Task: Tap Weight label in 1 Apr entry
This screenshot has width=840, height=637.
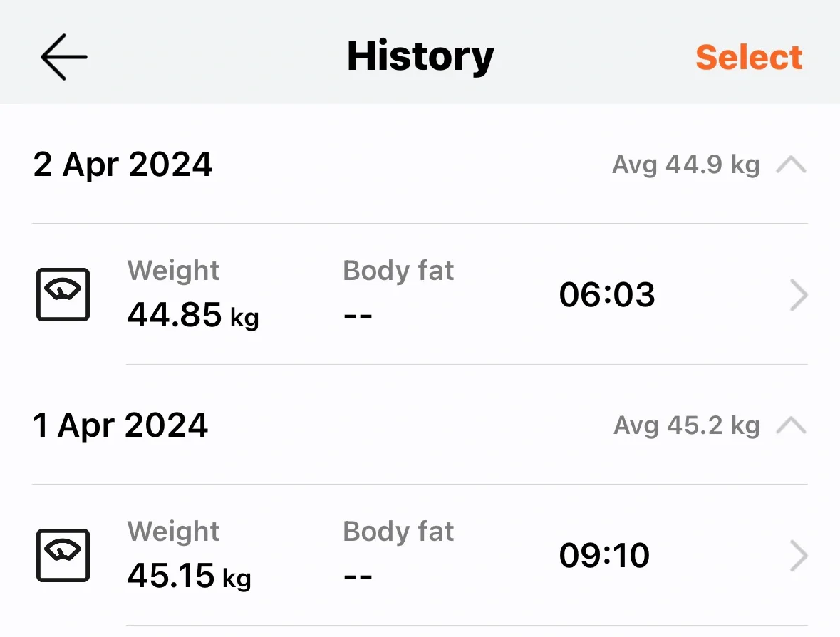Action: click(x=174, y=531)
